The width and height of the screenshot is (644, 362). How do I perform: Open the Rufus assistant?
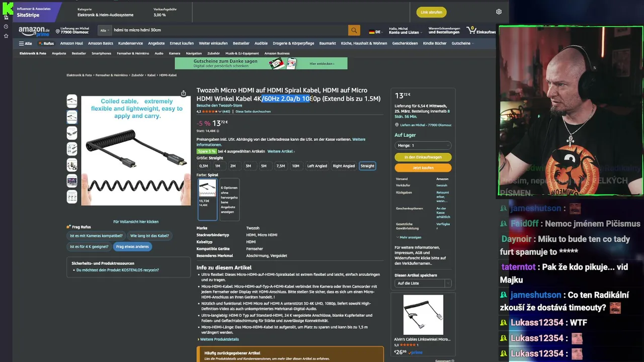point(46,43)
